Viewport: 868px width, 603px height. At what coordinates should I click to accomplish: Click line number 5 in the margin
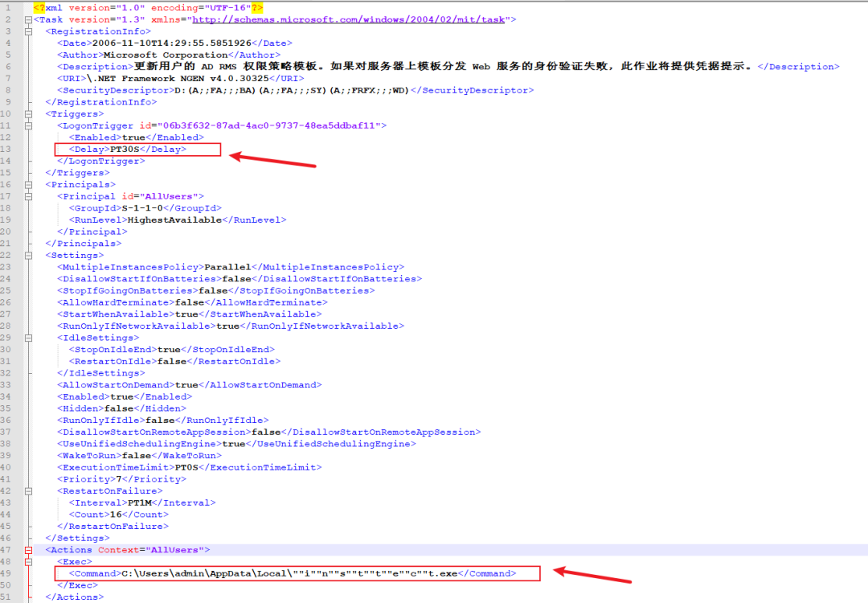pyautogui.click(x=8, y=55)
